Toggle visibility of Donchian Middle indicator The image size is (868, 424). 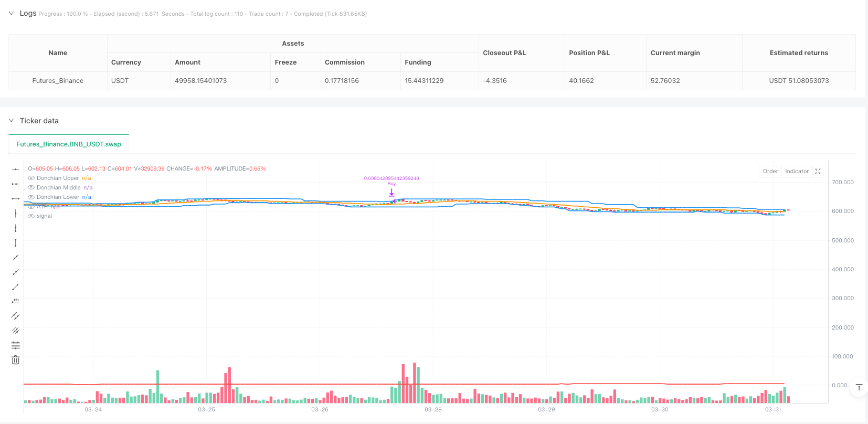pyautogui.click(x=31, y=188)
